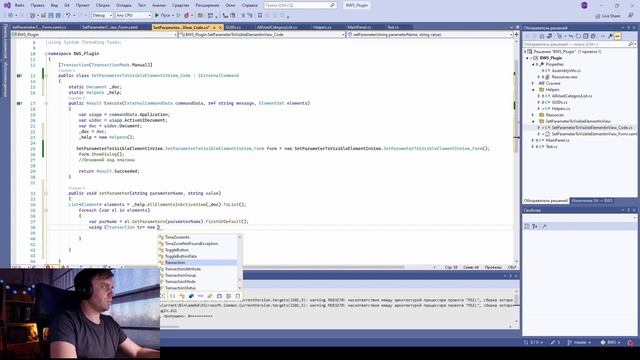Click the Live Share button

click(608, 16)
